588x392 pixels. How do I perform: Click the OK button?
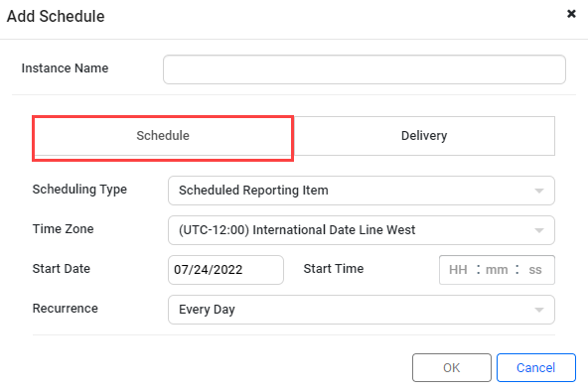(x=452, y=367)
